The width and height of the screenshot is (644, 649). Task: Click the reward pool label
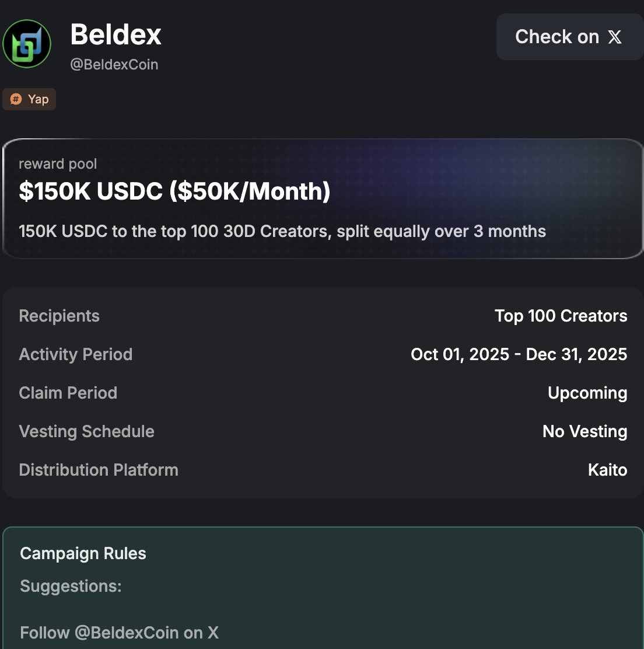[x=58, y=164]
